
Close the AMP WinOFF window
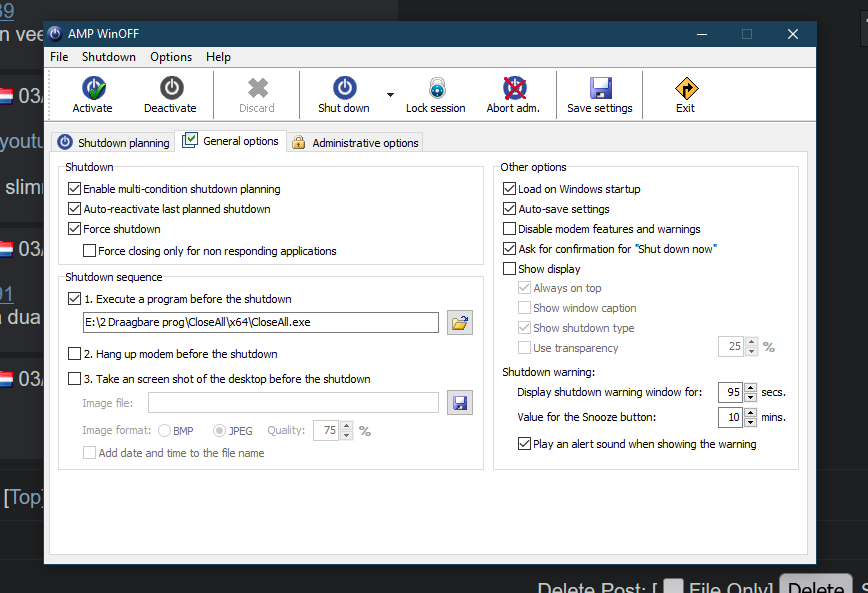tap(793, 34)
